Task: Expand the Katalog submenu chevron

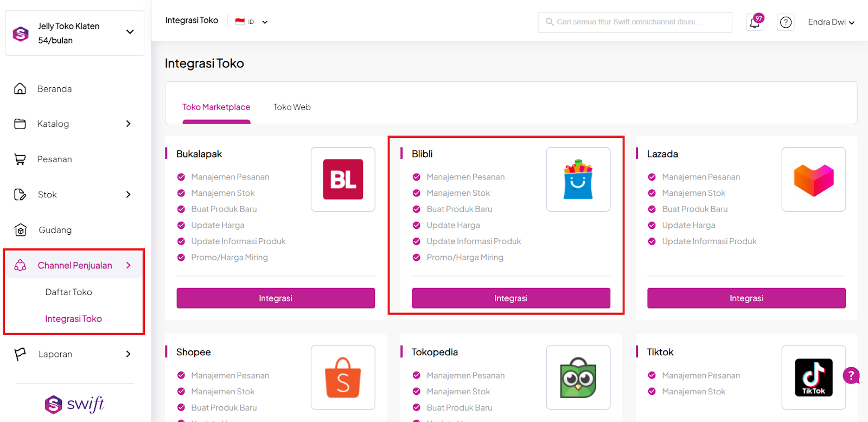Action: point(129,124)
